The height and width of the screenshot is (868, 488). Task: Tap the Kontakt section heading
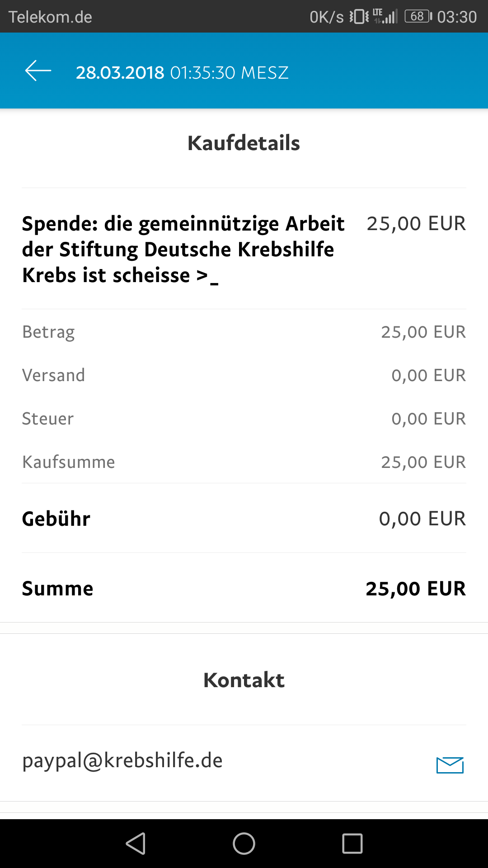point(244,680)
